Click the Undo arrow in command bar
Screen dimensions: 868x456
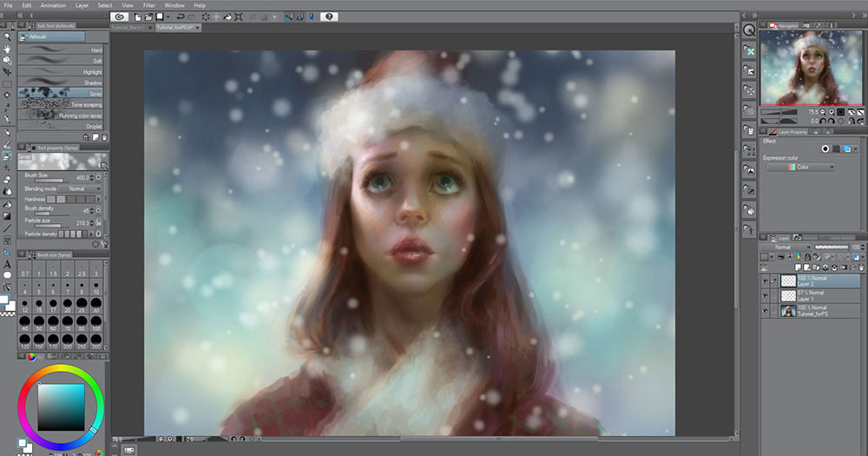(180, 17)
